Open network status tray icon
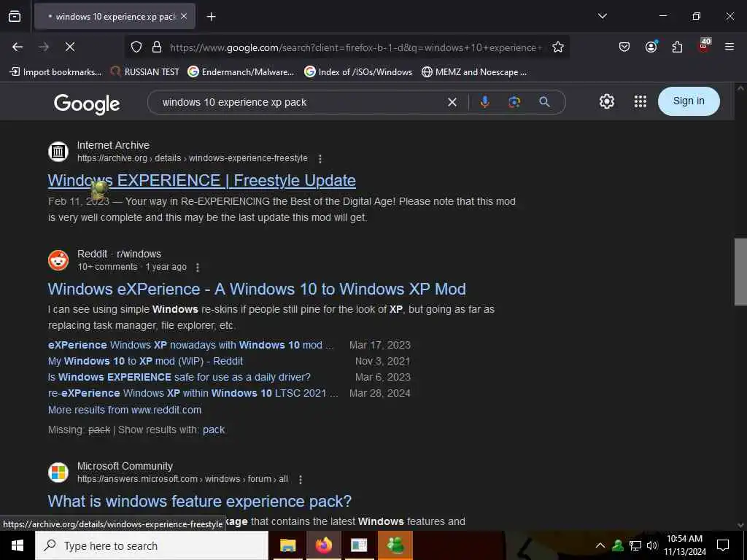The height and width of the screenshot is (560, 747). pos(635,545)
